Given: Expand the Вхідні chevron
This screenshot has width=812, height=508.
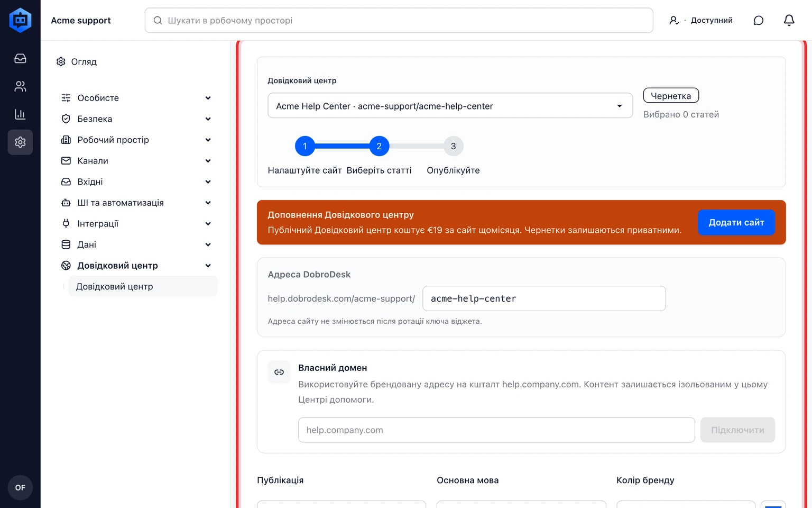Looking at the screenshot, I should 208,182.
